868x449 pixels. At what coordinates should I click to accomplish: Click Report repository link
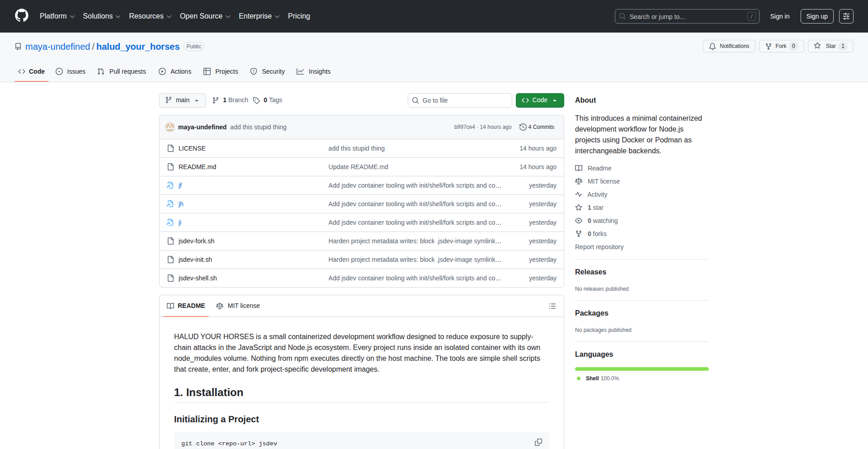tap(599, 247)
